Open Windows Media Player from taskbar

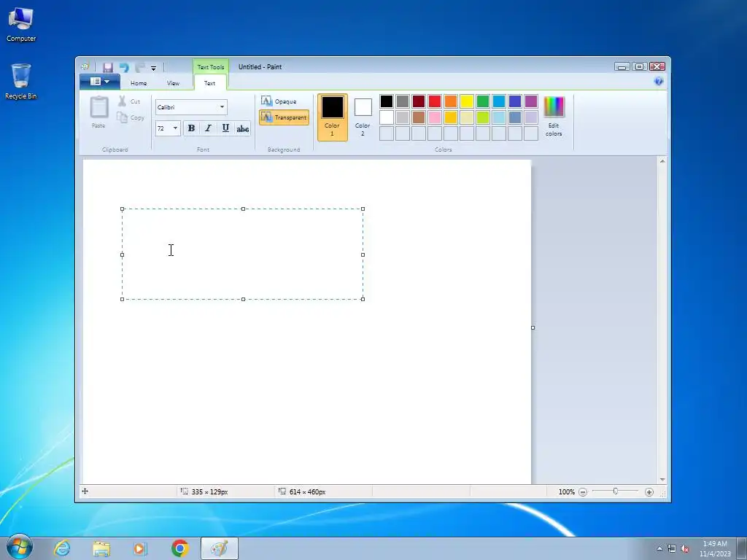(140, 548)
